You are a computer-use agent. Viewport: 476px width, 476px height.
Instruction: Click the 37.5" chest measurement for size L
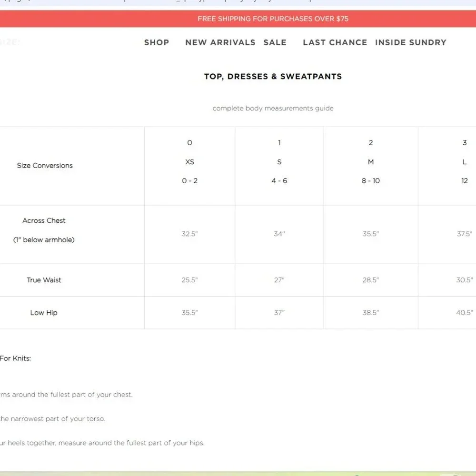point(465,234)
